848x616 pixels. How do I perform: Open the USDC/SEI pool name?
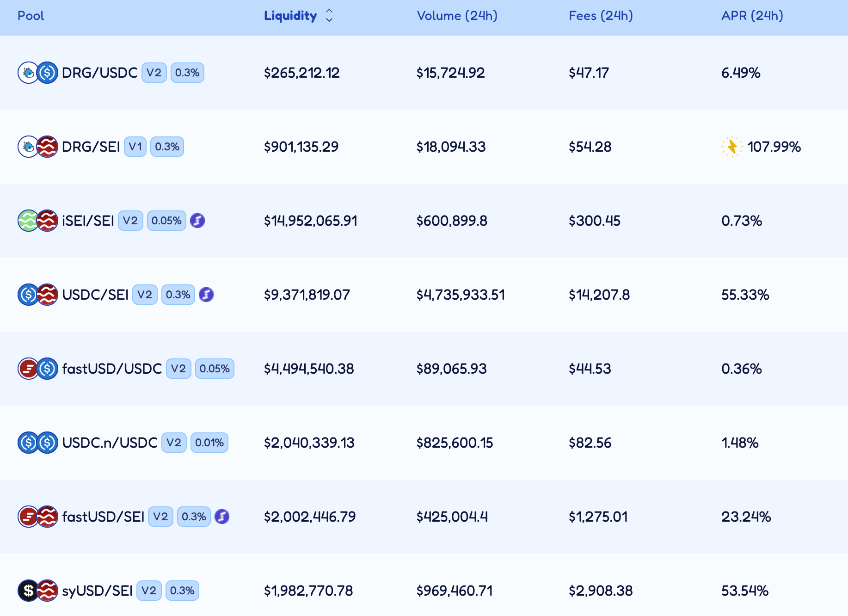click(x=95, y=295)
